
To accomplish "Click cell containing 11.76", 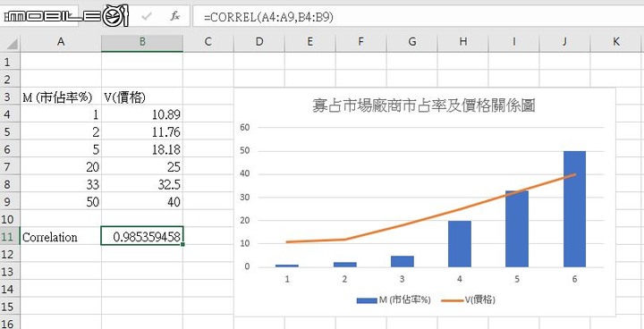I will pyautogui.click(x=142, y=131).
